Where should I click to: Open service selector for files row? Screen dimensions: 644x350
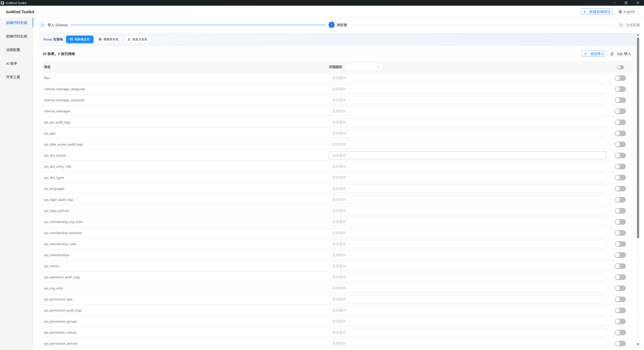tap(468, 78)
